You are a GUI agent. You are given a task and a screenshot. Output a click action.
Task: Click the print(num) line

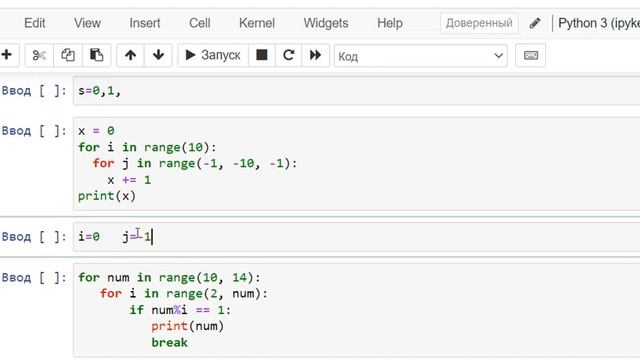click(187, 326)
